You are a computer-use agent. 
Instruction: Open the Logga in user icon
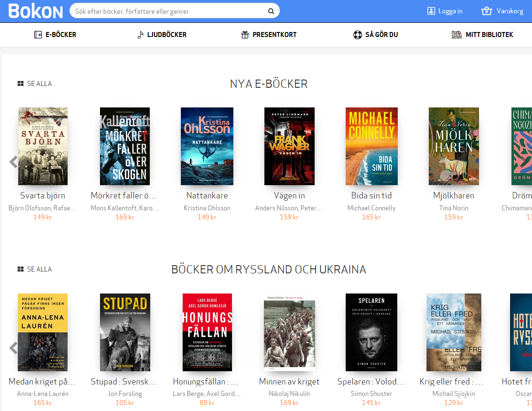point(431,11)
